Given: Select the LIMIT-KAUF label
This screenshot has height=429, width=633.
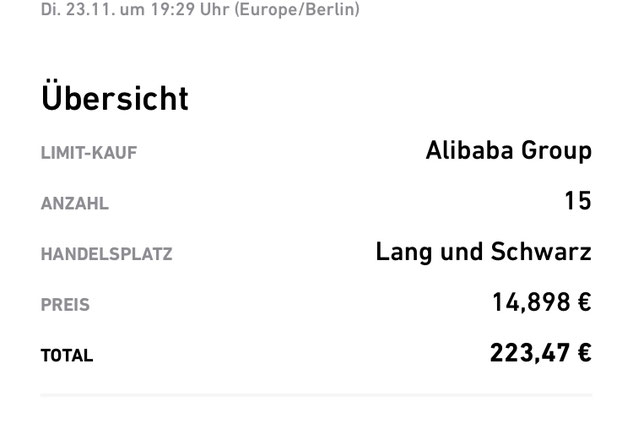Looking at the screenshot, I should [89, 153].
